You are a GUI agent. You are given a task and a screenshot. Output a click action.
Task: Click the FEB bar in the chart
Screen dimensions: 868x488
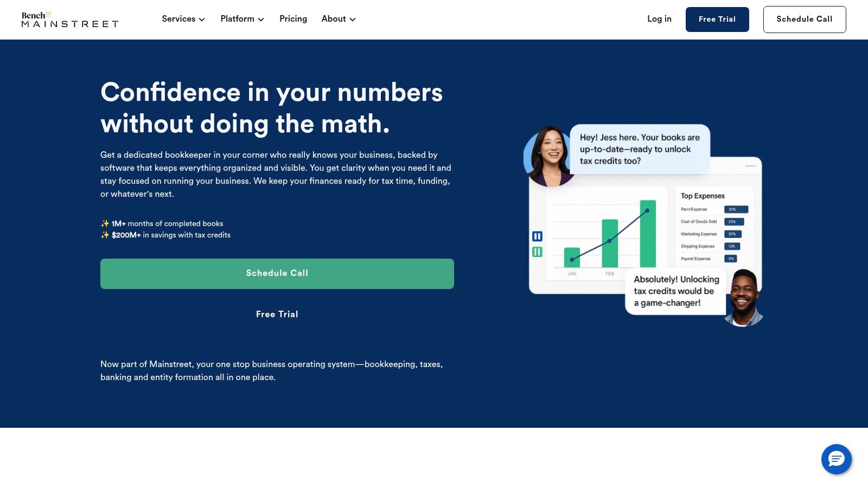[x=610, y=243]
